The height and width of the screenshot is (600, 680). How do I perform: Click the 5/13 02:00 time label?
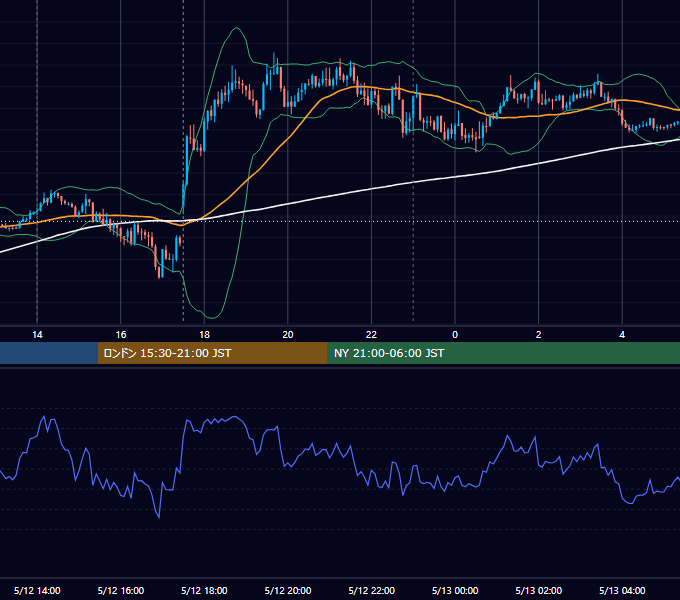539,590
